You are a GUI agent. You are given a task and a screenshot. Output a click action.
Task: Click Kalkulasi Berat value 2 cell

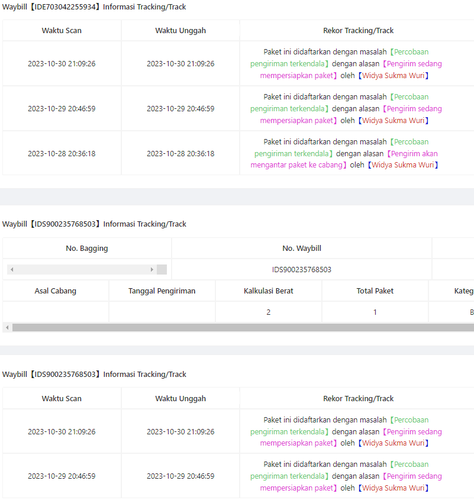coord(268,312)
